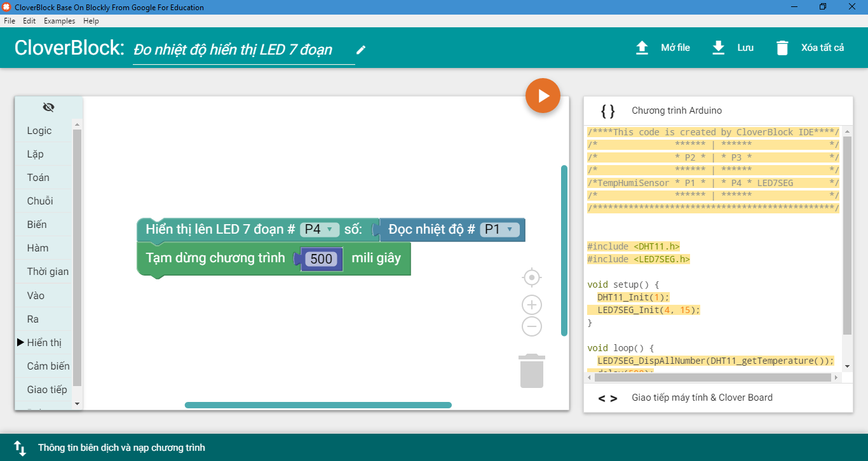The height and width of the screenshot is (461, 868).
Task: Expand Giao tiếp máy tính & Clover Board panel
Action: (x=718, y=398)
